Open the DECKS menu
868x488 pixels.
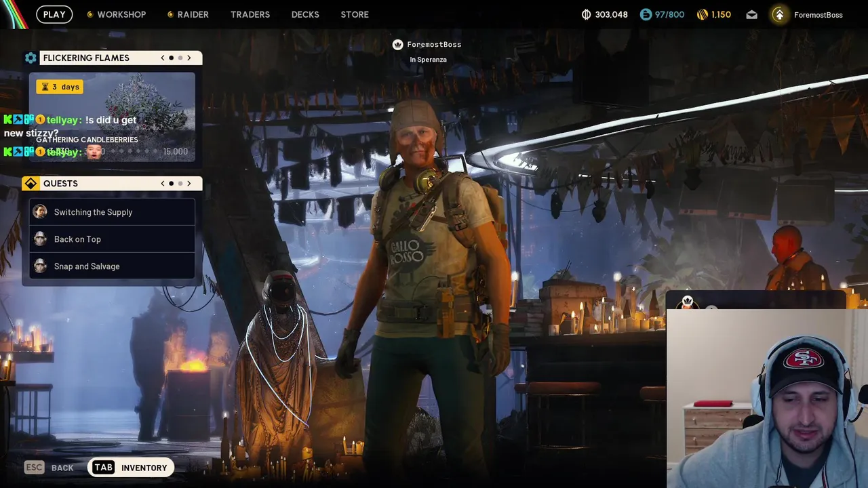tap(305, 14)
